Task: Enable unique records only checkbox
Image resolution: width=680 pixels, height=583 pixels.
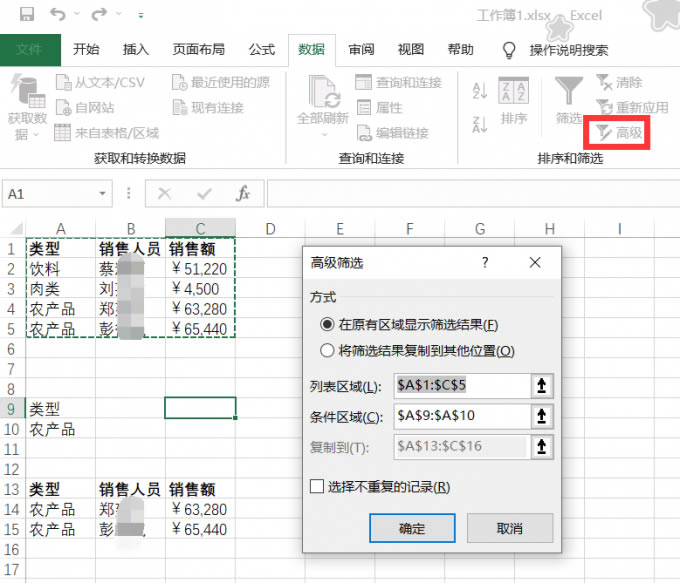Action: point(317,487)
